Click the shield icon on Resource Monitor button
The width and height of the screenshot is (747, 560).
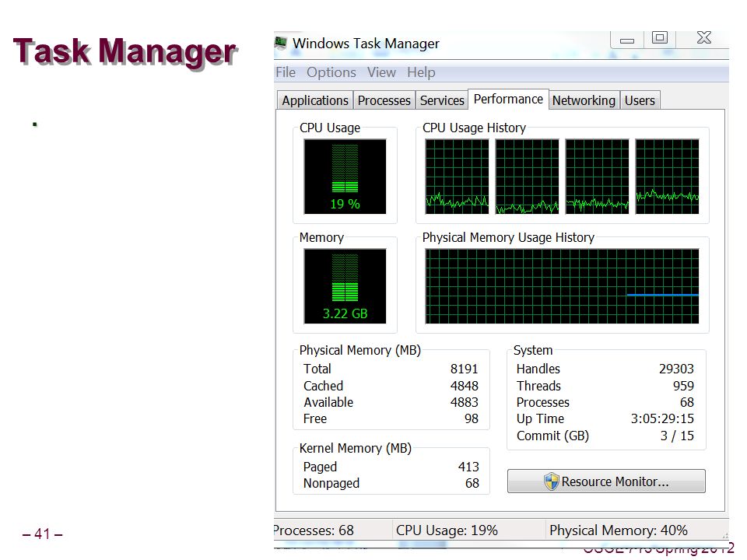click(x=551, y=481)
